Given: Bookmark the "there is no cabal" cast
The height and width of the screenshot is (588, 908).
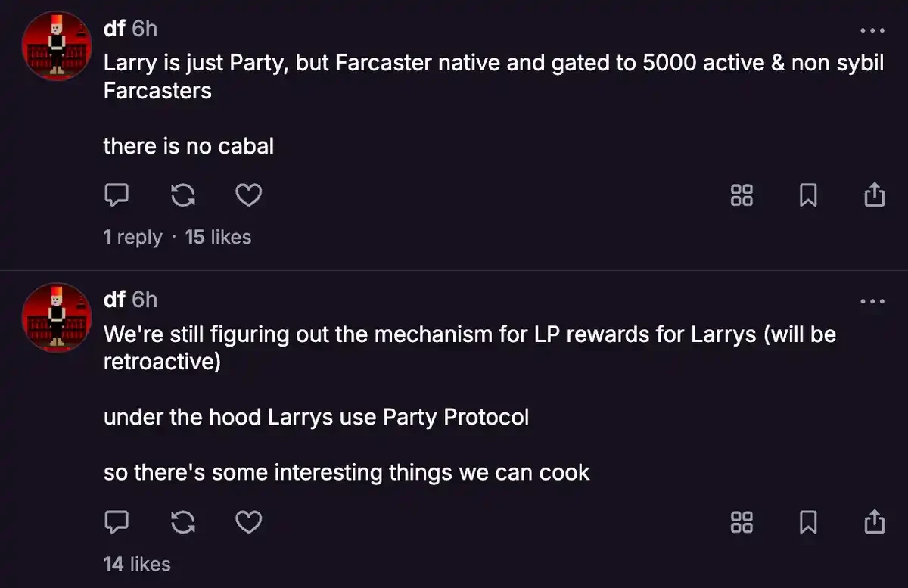Looking at the screenshot, I should [x=808, y=196].
